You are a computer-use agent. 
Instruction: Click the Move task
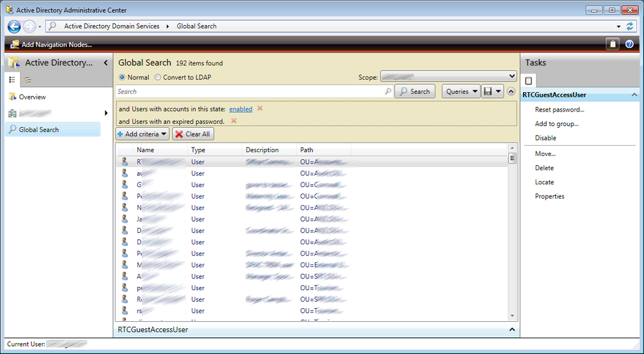tap(545, 153)
